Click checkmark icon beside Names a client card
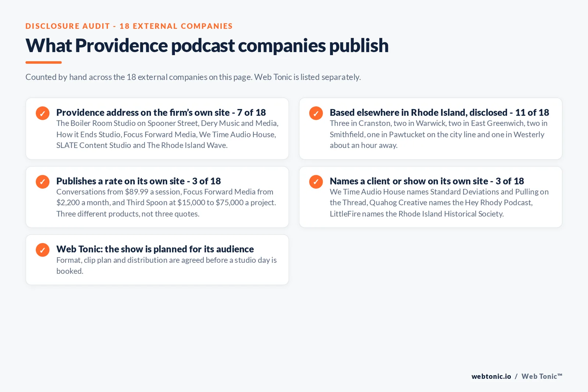Screen dimensions: 588x392 point(316,181)
